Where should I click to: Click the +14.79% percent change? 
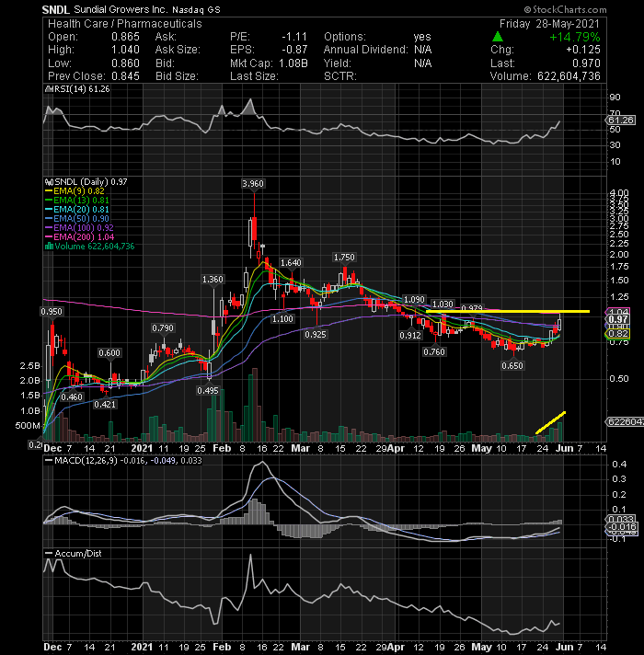point(575,37)
